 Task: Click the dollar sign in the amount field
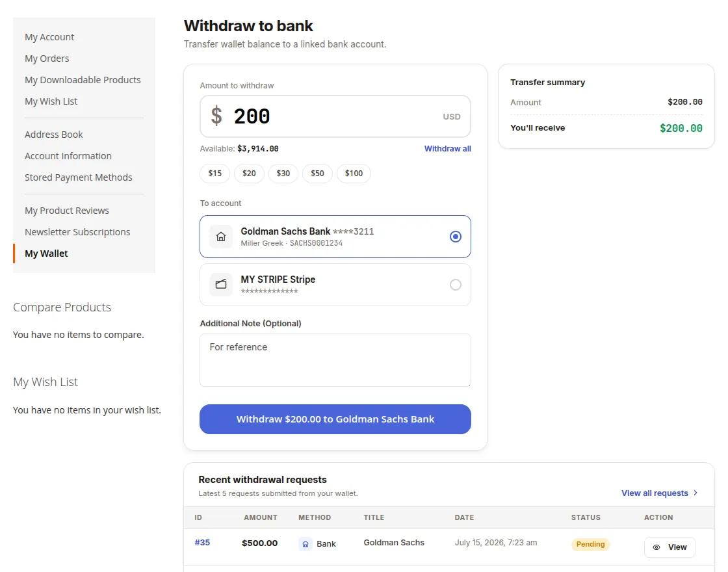click(x=216, y=116)
